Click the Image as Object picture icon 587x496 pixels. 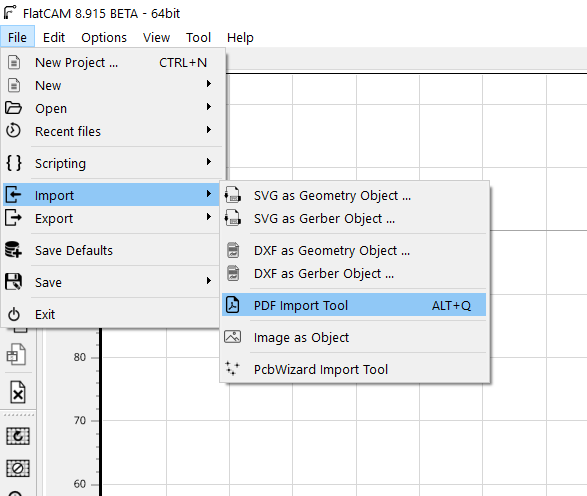(232, 337)
